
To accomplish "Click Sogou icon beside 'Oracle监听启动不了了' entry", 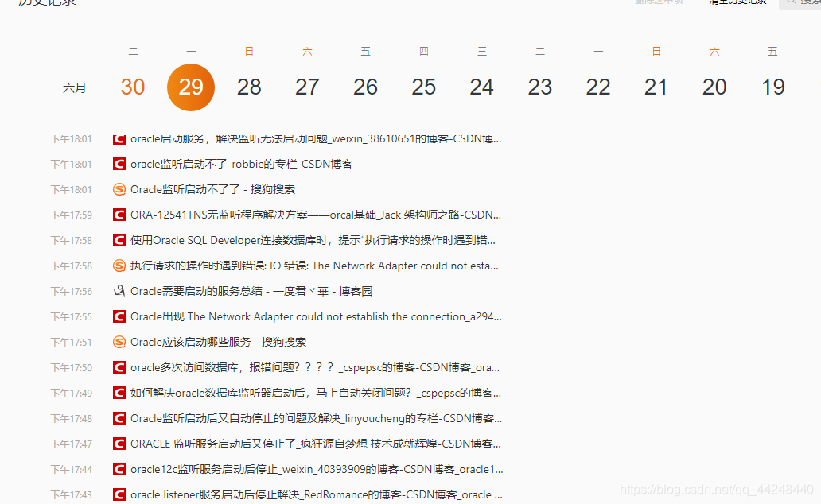I will click(x=119, y=189).
